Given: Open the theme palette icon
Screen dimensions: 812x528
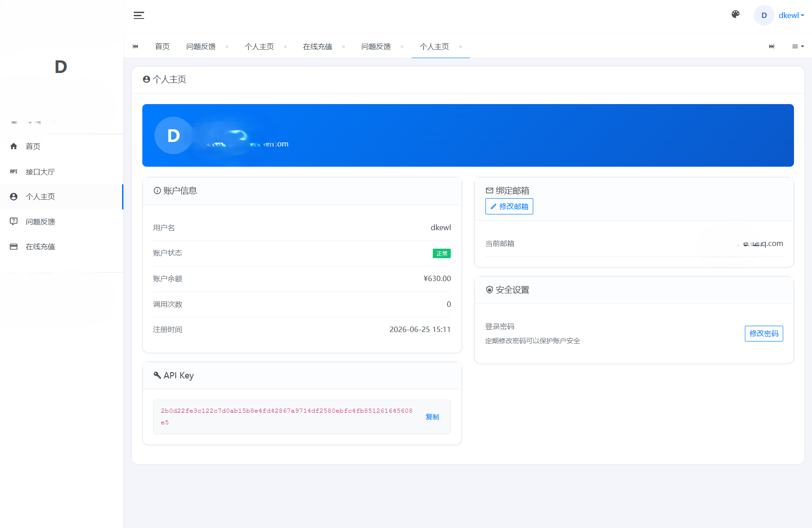Looking at the screenshot, I should pos(735,14).
